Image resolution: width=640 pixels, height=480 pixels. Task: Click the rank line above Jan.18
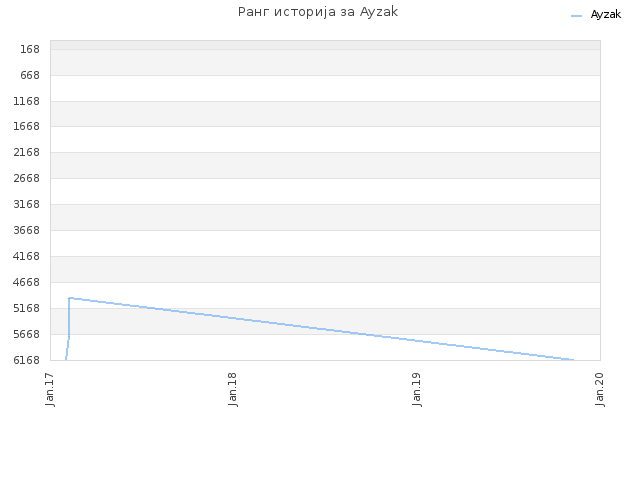point(233,318)
